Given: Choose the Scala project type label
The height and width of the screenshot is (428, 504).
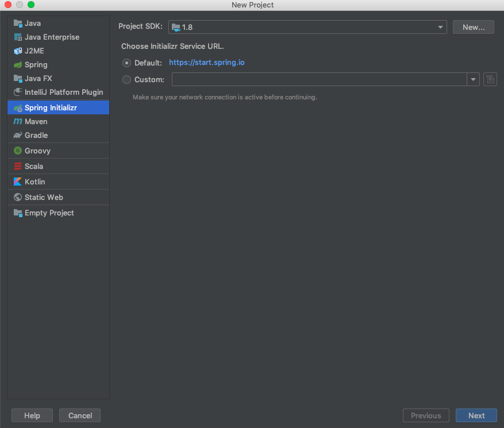Looking at the screenshot, I should click(x=34, y=167).
